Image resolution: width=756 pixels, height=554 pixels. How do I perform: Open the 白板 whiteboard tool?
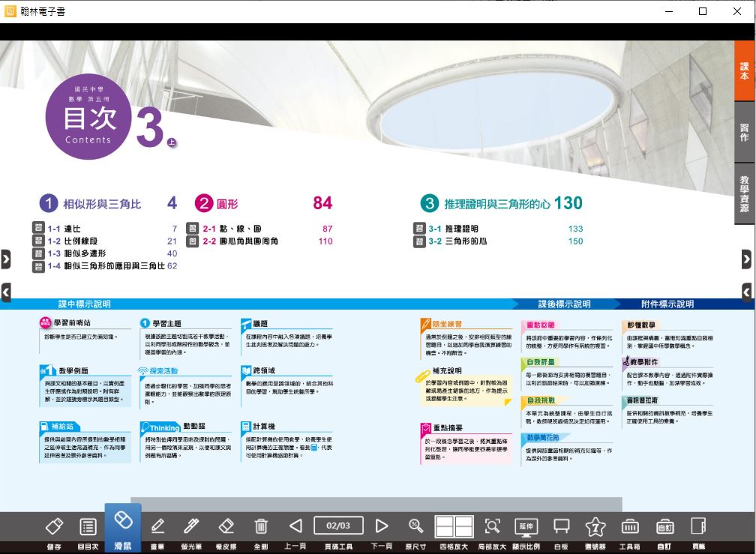[561, 526]
